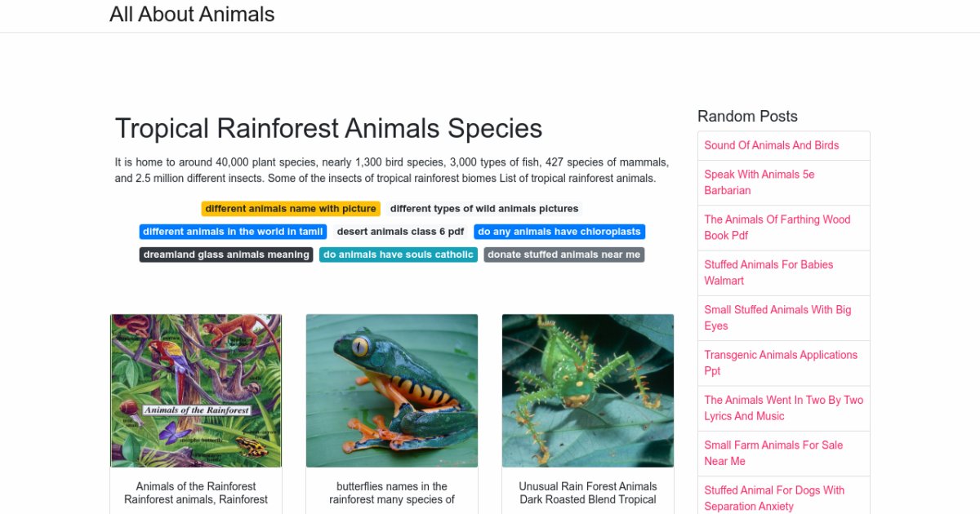The image size is (980, 514).
Task: Open 'The Animals Went In Two By Two' post
Action: point(783,408)
